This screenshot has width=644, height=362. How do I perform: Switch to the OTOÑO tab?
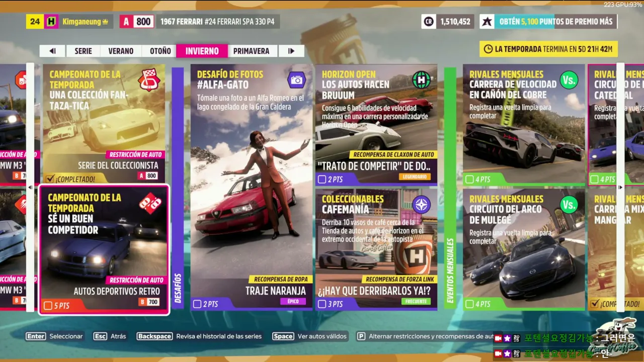[x=160, y=51]
